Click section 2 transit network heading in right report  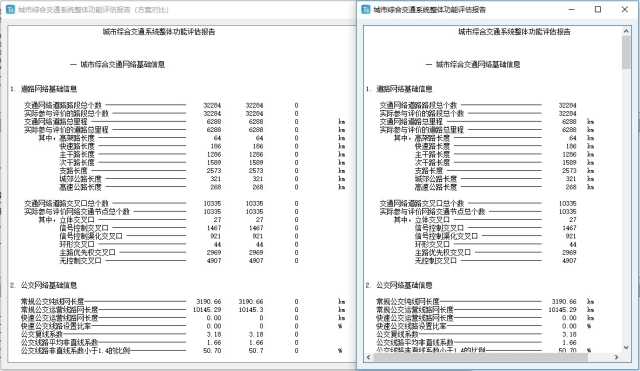pos(399,285)
